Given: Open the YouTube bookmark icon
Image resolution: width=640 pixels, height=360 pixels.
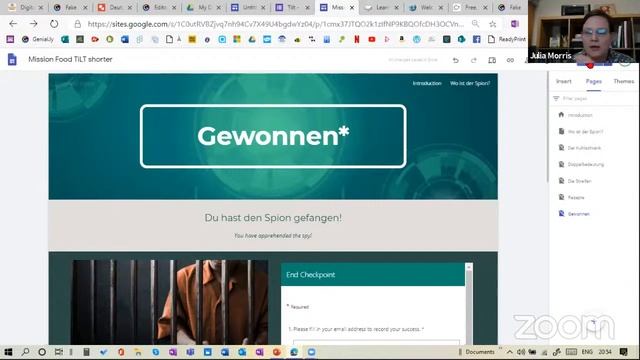Looking at the screenshot, I should tap(371, 39).
